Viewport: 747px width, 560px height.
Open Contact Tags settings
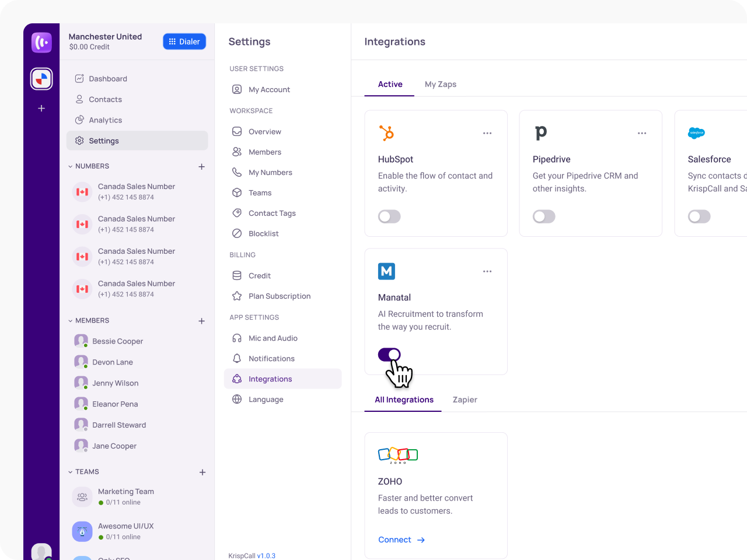click(x=283, y=213)
